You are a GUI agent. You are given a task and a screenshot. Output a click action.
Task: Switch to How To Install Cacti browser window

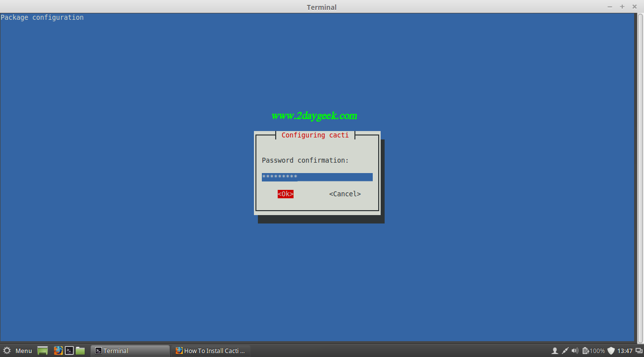click(x=211, y=351)
